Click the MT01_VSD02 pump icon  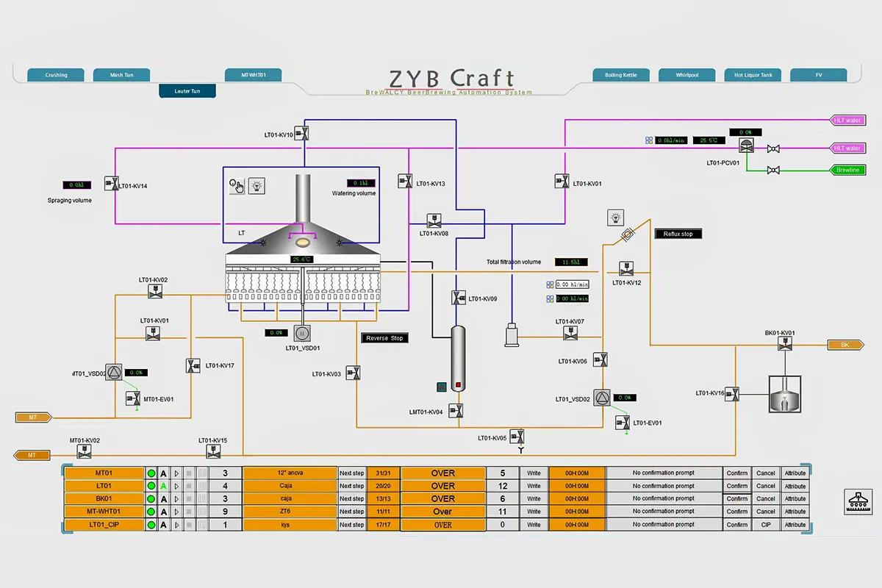[x=115, y=373]
